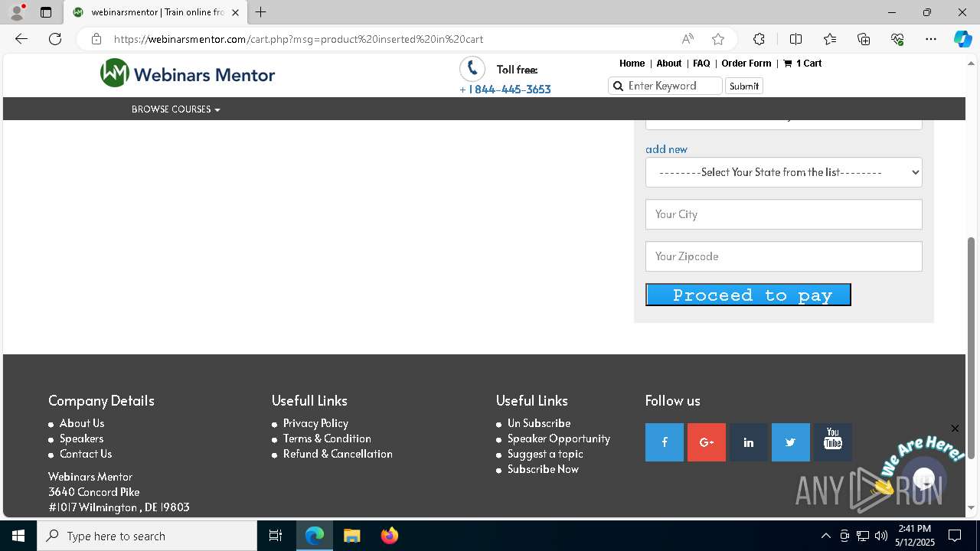Viewport: 980px width, 551px height.
Task: Open the Privacy Policy link
Action: tap(315, 423)
